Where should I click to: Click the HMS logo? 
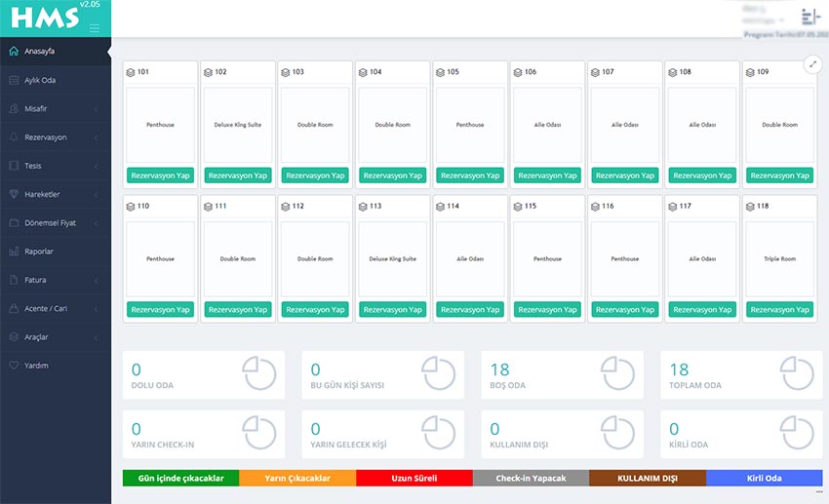45,18
